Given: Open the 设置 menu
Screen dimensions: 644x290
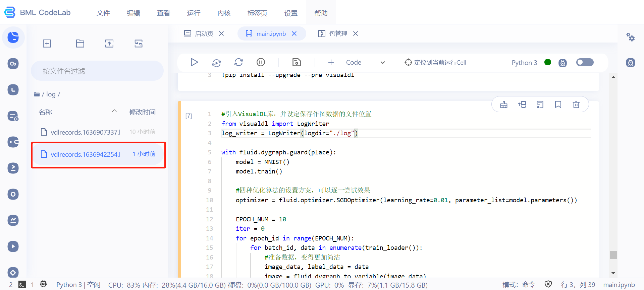Looking at the screenshot, I should [291, 13].
